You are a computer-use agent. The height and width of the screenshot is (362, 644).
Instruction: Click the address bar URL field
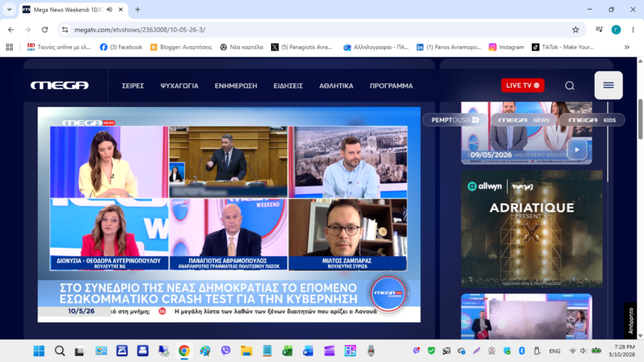tap(320, 30)
